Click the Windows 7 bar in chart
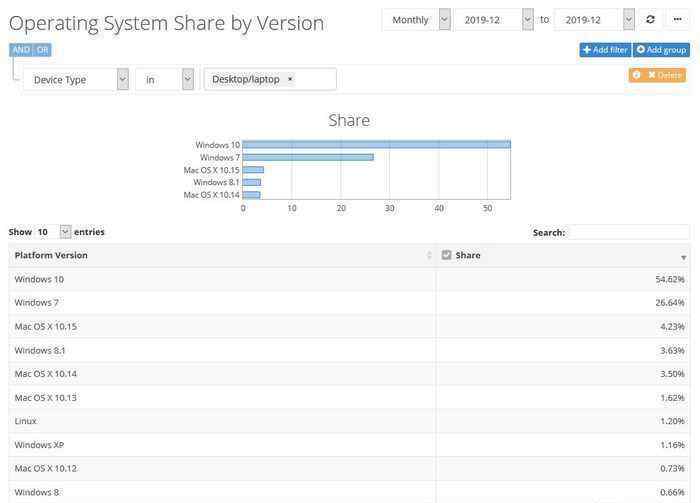This screenshot has width=700, height=503. point(308,157)
